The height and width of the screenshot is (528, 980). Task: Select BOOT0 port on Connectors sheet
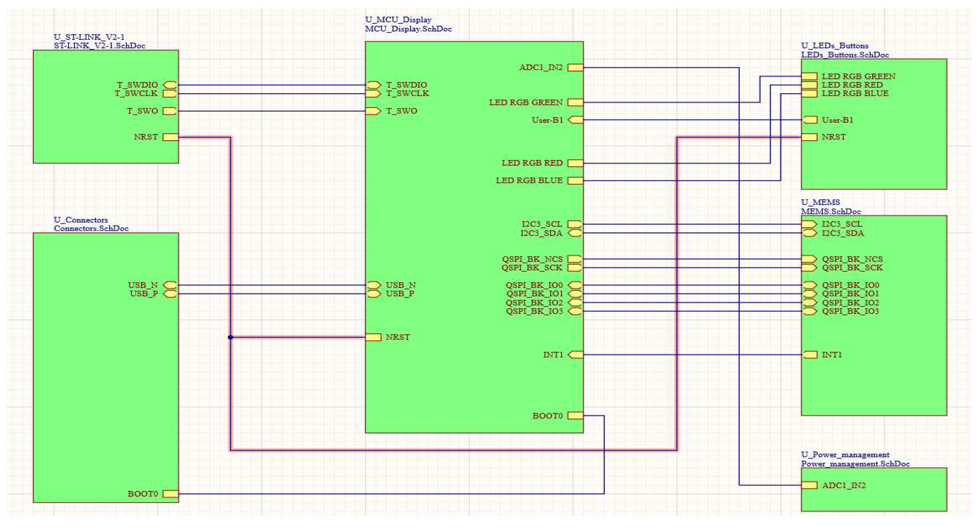170,494
